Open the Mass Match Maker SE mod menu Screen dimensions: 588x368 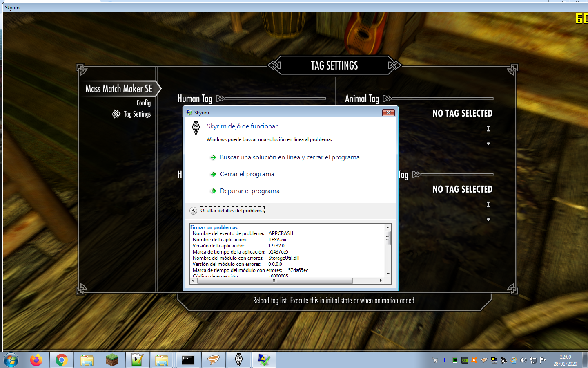(119, 89)
